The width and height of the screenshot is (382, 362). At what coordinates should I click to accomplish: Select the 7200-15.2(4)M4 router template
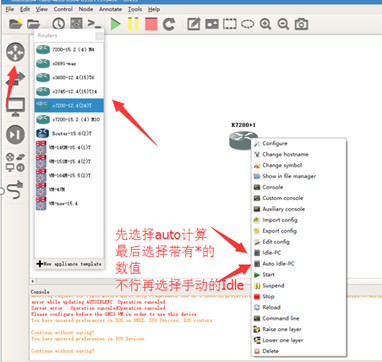(x=69, y=49)
